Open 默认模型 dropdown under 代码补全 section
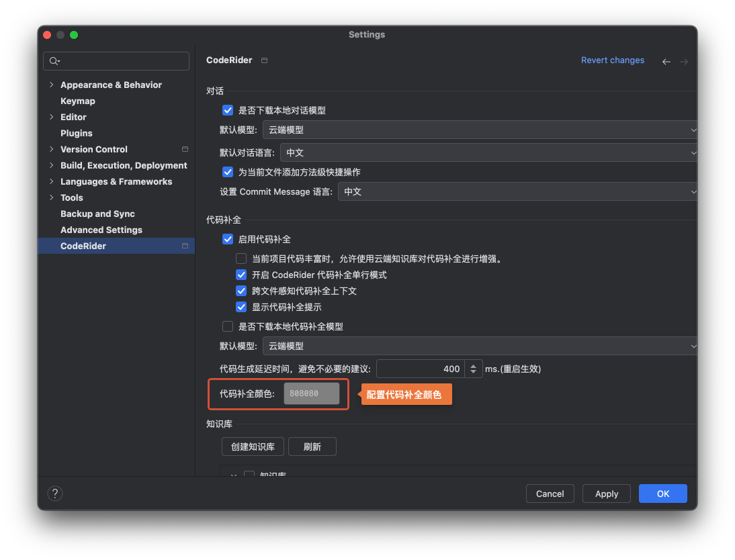 480,346
